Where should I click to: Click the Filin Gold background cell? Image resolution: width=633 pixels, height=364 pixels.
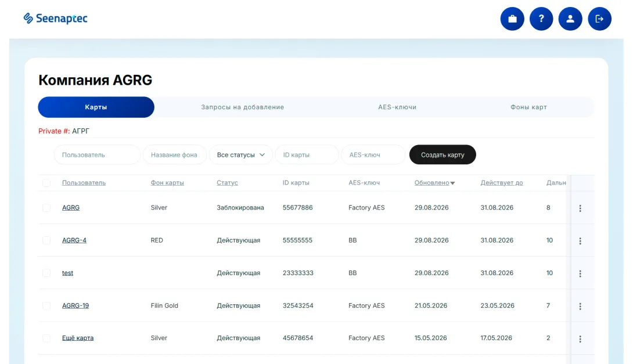164,305
